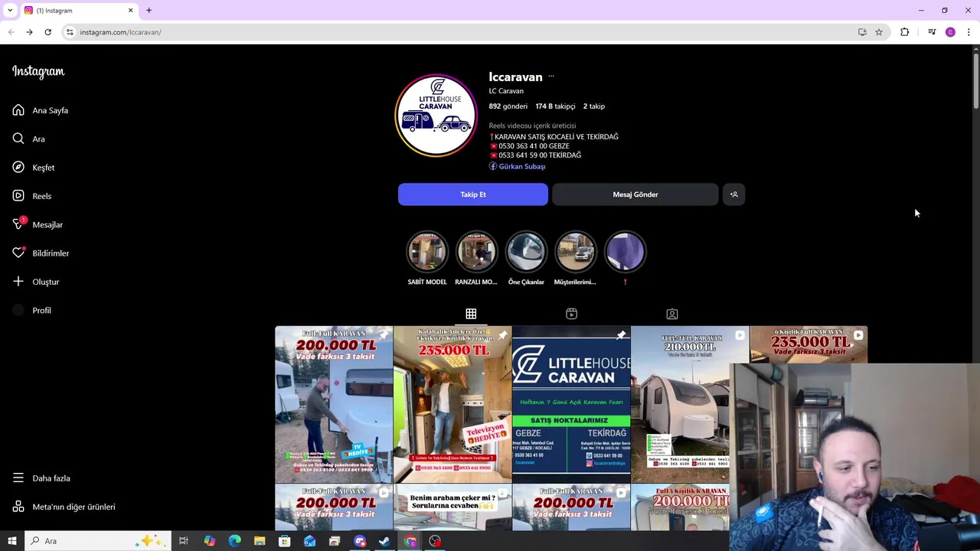Image resolution: width=980 pixels, height=551 pixels.
Task: Bookmark this page with star icon
Action: 879,32
